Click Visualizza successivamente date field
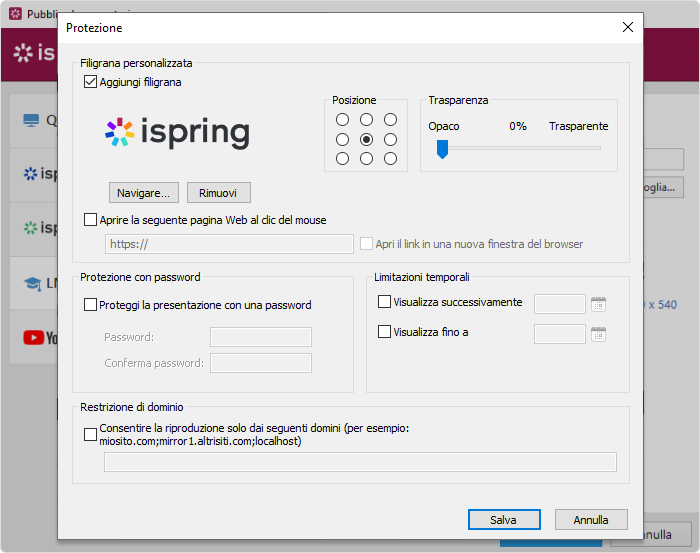The width and height of the screenshot is (700, 553). pos(560,304)
